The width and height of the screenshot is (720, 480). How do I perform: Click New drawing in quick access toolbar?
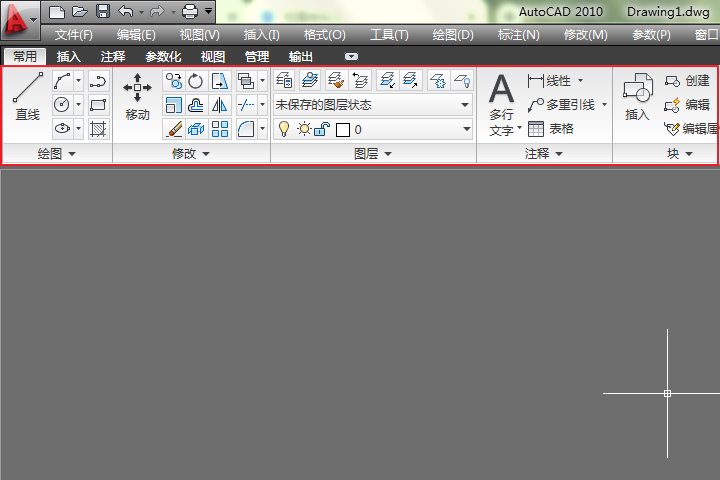pos(57,11)
